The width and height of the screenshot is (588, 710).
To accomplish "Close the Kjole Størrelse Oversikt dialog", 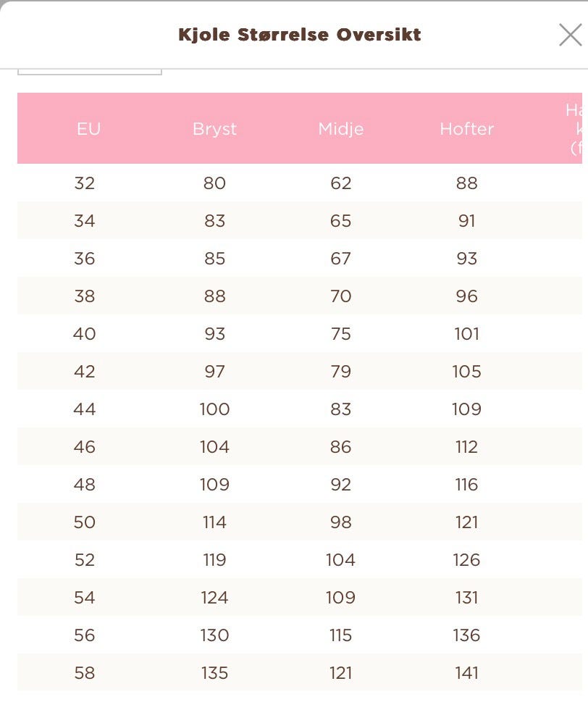I will 570,35.
